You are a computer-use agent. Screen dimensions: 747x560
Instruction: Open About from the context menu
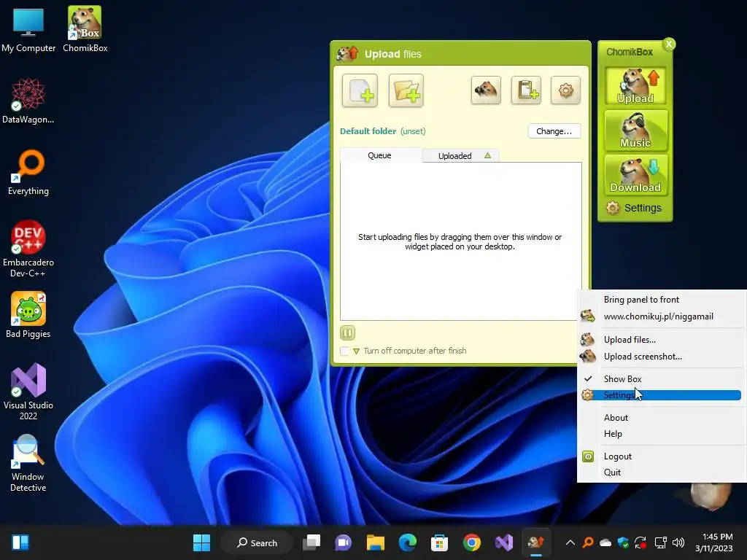click(x=661, y=418)
